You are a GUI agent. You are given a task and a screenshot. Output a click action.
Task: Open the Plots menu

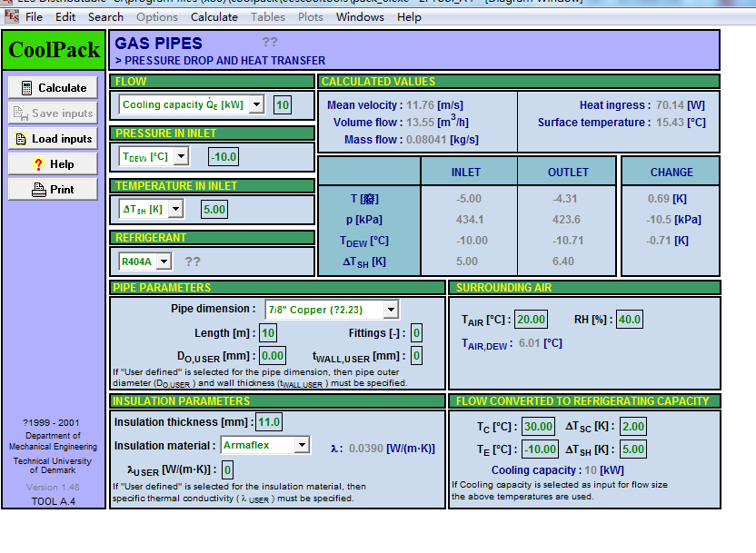pos(311,17)
